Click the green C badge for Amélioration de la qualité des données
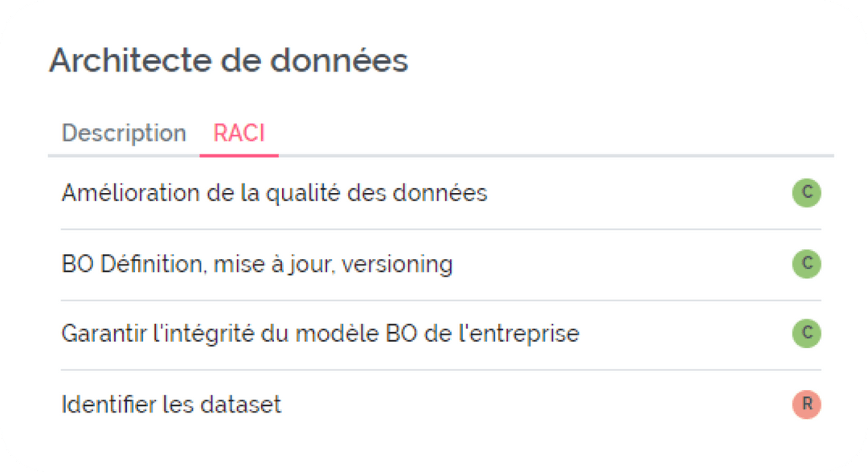Image resolution: width=868 pixels, height=472 pixels. point(806,193)
